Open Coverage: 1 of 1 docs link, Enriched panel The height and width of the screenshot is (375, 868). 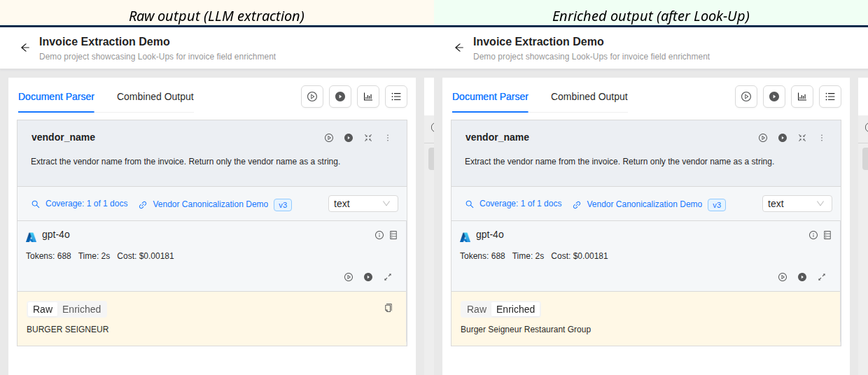pos(514,204)
